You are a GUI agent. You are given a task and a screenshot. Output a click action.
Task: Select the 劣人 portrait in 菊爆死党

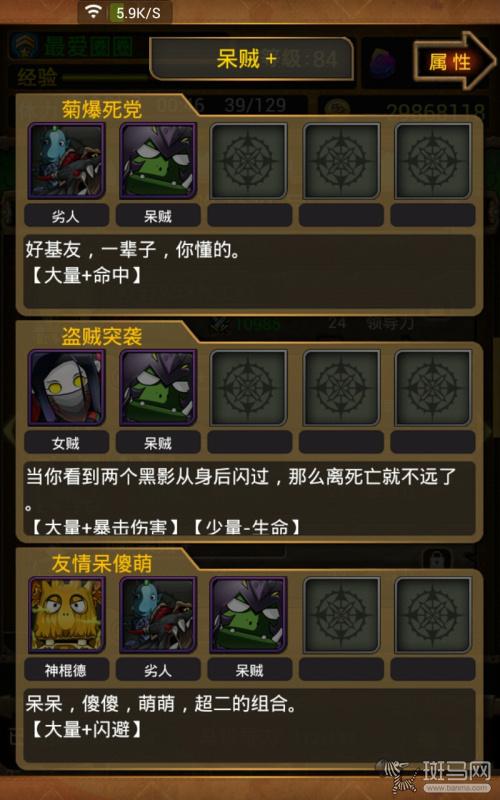tap(66, 161)
